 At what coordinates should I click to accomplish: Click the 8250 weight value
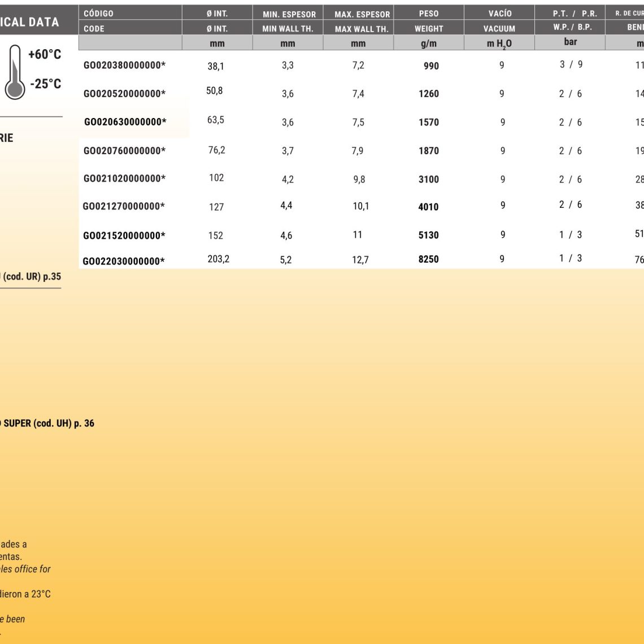pos(428,259)
